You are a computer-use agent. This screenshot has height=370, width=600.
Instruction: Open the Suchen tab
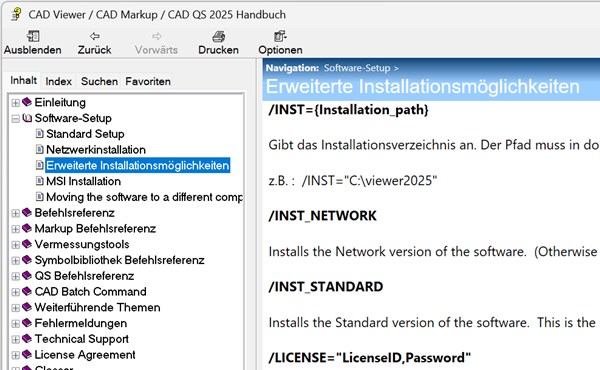(x=99, y=81)
